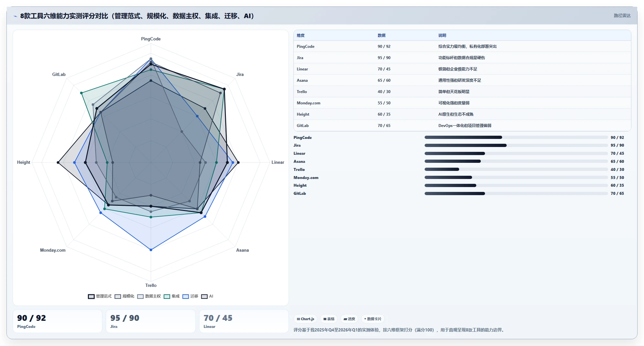Screen dimensions: 644x346
Task: Click the 表格 tag chip
Action: pos(329,319)
